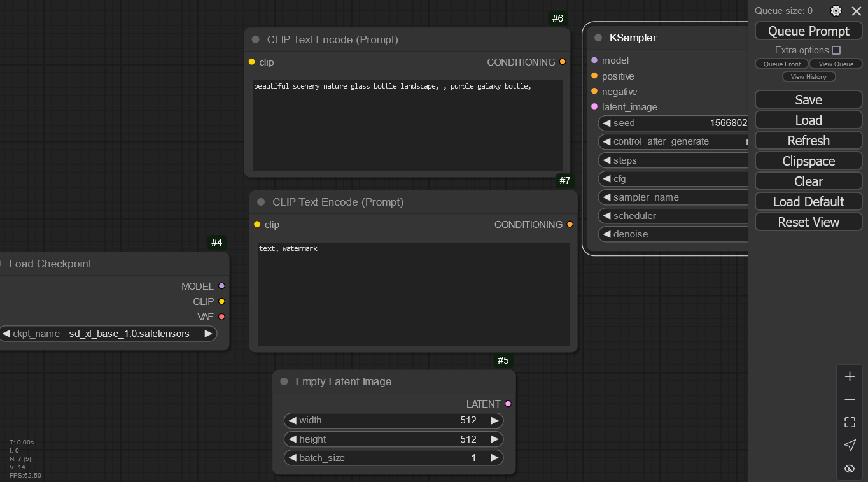
Task: Click Queue Front button
Action: (x=782, y=64)
